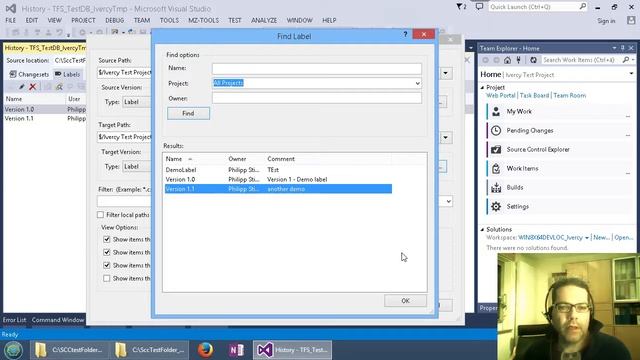Image resolution: width=640 pixels, height=360 pixels.
Task: Open the Filter dropdown arrow in compare dialog
Action: click(449, 201)
